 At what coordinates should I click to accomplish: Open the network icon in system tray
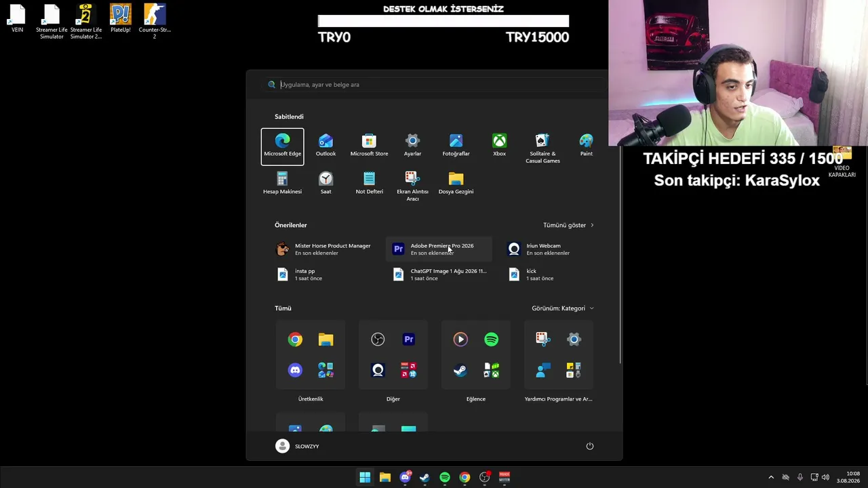click(x=814, y=477)
